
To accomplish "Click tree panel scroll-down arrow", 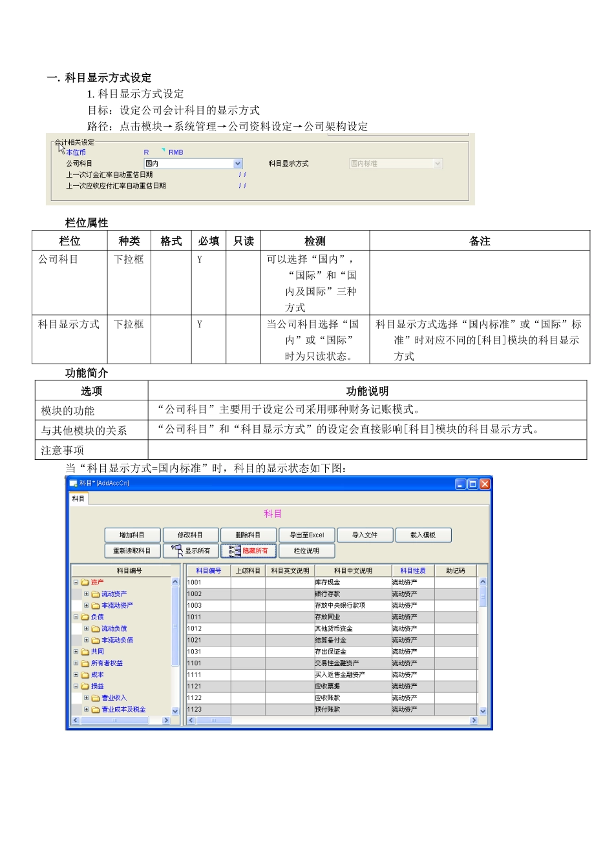I will (x=175, y=711).
